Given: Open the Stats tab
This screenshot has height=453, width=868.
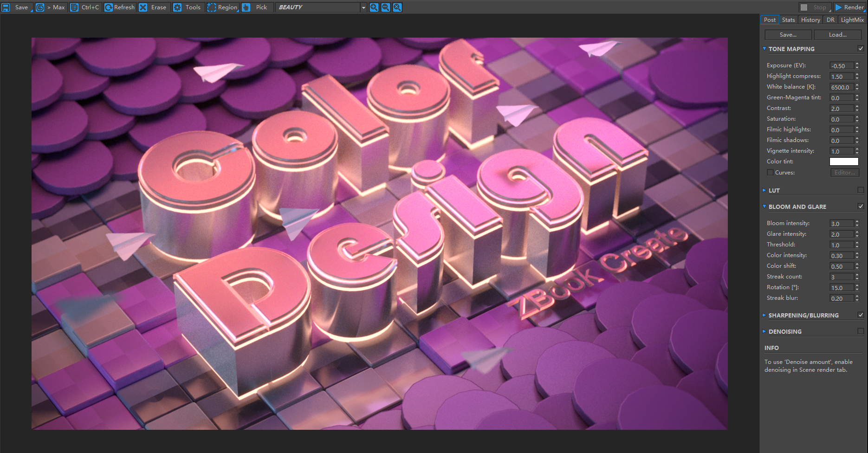Looking at the screenshot, I should click(788, 20).
